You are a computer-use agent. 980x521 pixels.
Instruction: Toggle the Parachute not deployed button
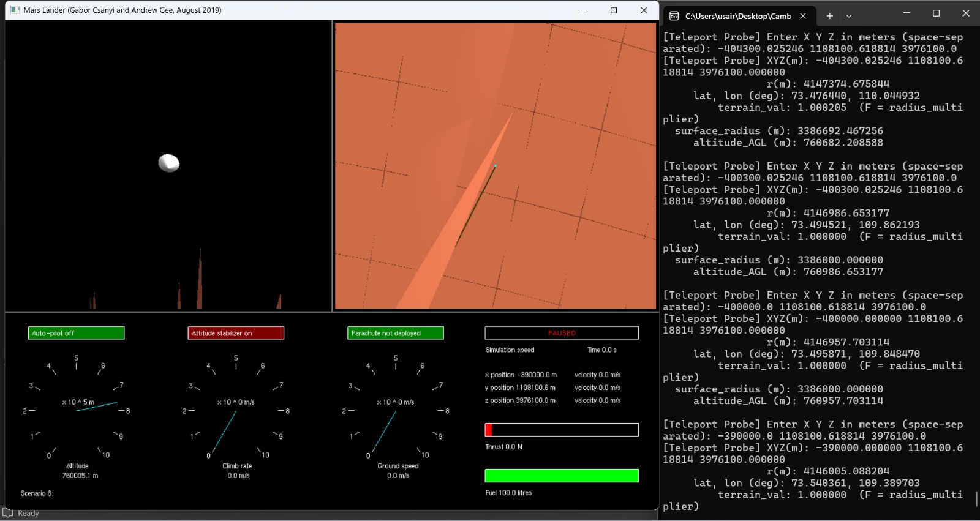396,333
